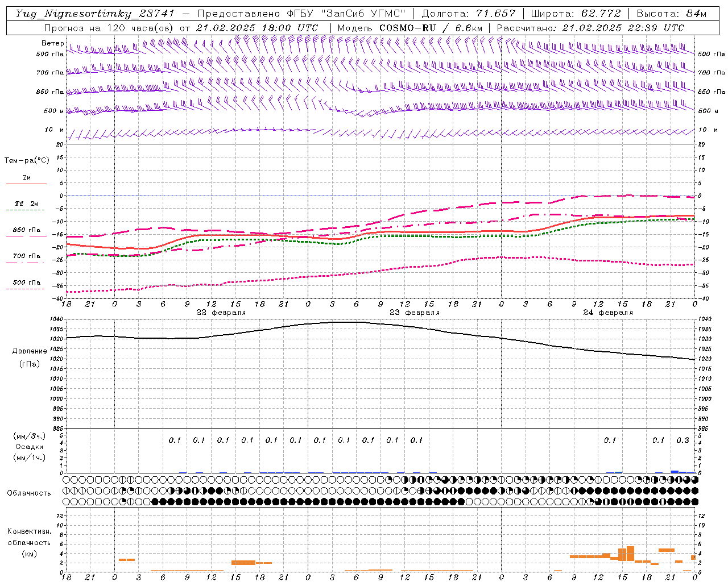
Task: Click the latitude value Широта: 62.772
Action: pos(576,14)
